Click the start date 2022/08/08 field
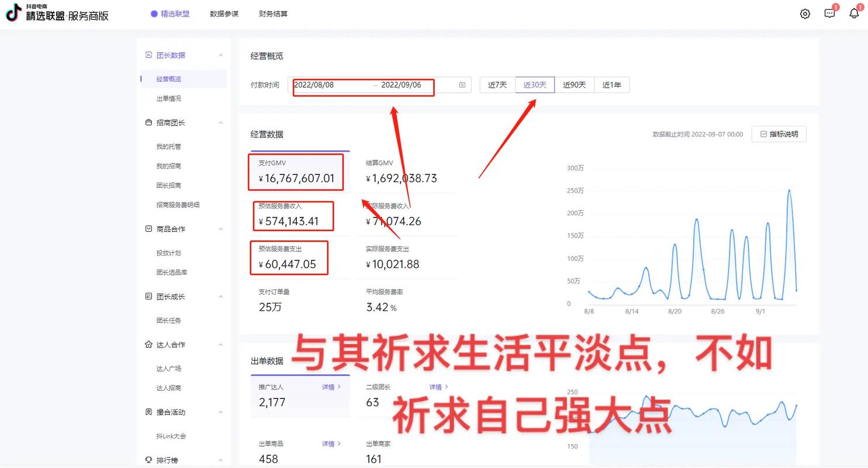 pyautogui.click(x=314, y=85)
